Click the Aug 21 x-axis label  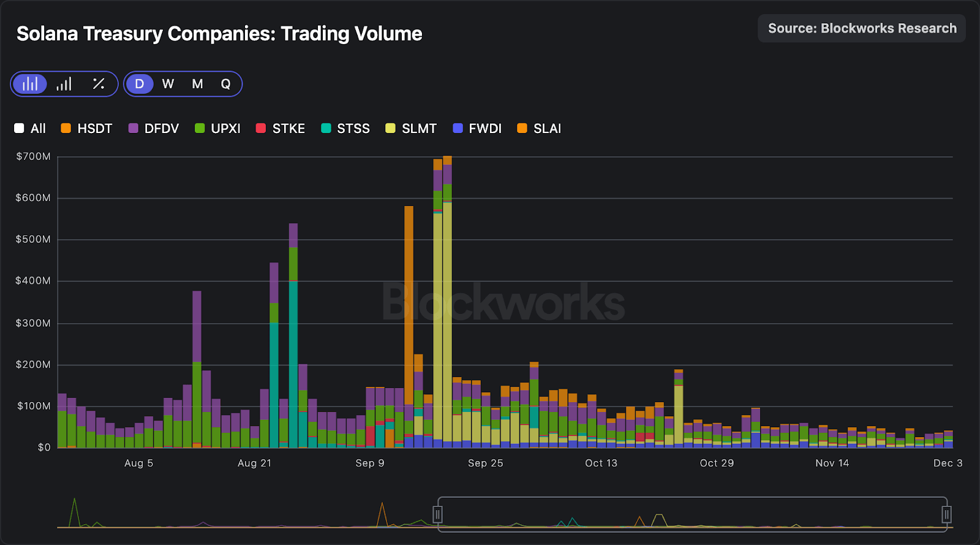point(254,463)
